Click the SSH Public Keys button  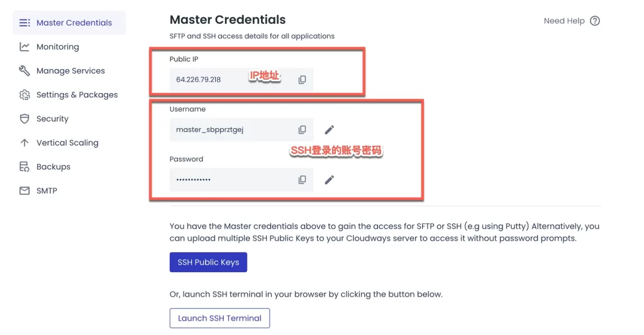click(208, 262)
